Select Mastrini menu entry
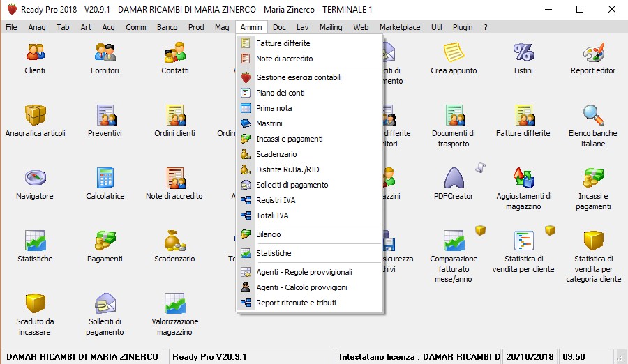Image resolution: width=628 pixels, height=364 pixels. coord(310,123)
